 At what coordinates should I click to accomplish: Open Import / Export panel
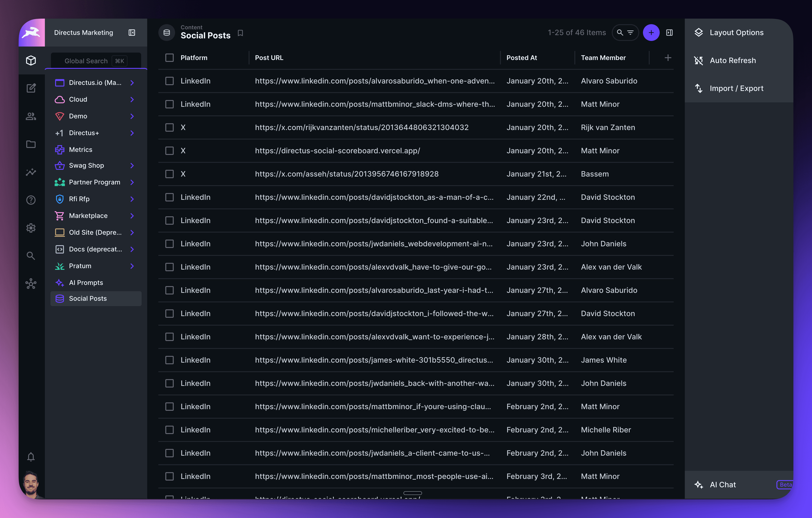[739, 88]
